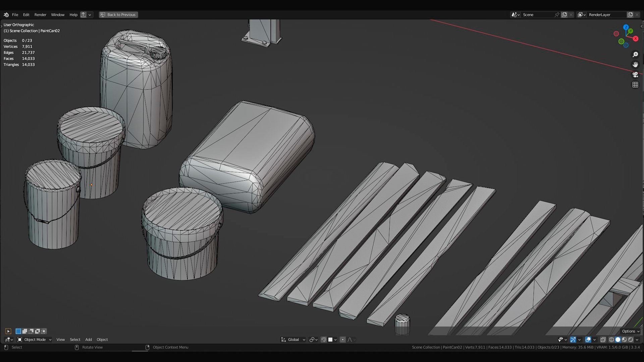
Task: Click the green Y axis gizmo ball
Action: click(631, 31)
